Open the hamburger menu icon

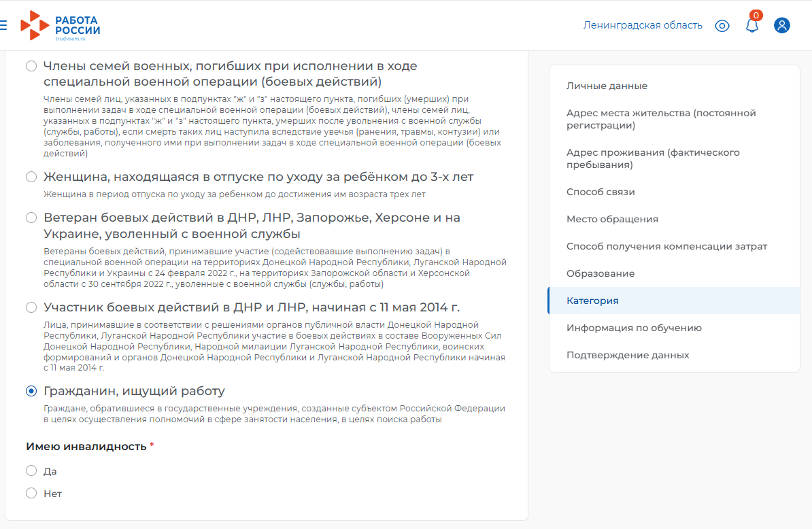pyautogui.click(x=3, y=25)
